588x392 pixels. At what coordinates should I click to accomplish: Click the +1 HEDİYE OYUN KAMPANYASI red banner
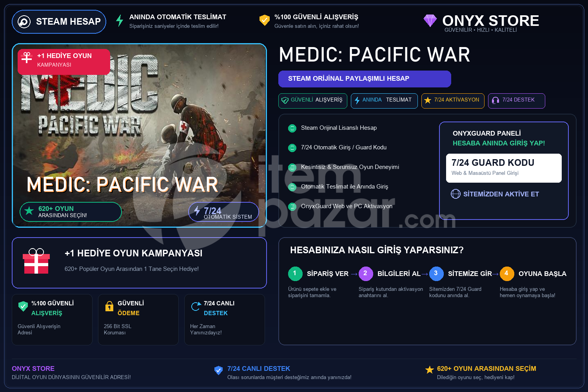(64, 62)
